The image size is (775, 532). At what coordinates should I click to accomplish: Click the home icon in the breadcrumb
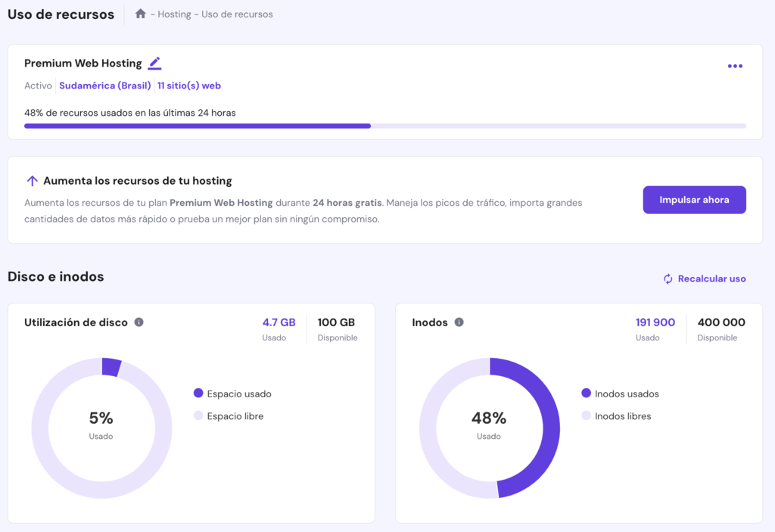[x=141, y=14]
